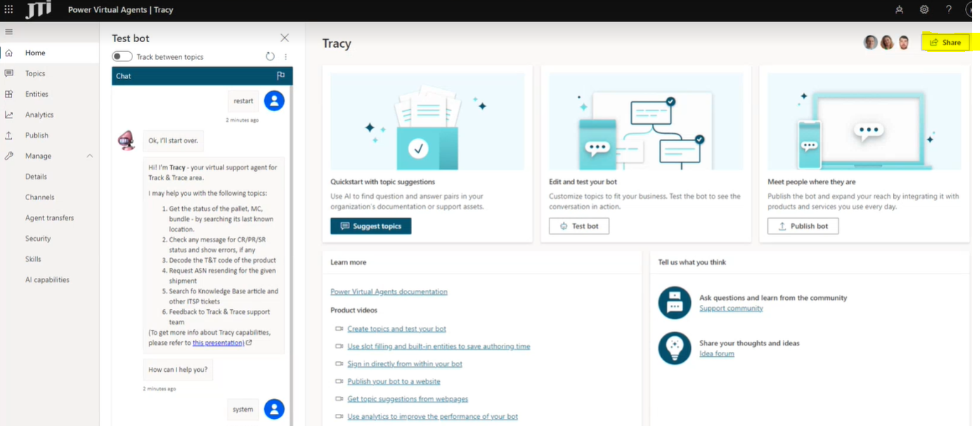
Task: Open Test bot more options menu
Action: pos(285,57)
